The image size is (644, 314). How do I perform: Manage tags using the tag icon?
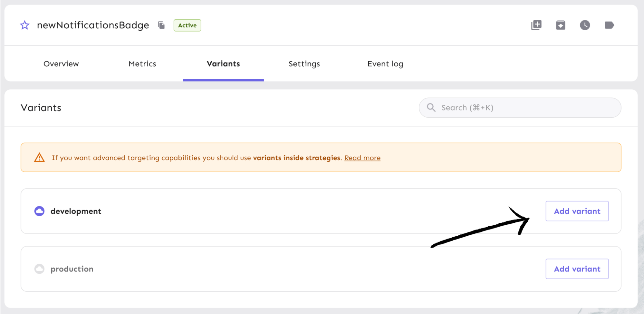point(609,25)
